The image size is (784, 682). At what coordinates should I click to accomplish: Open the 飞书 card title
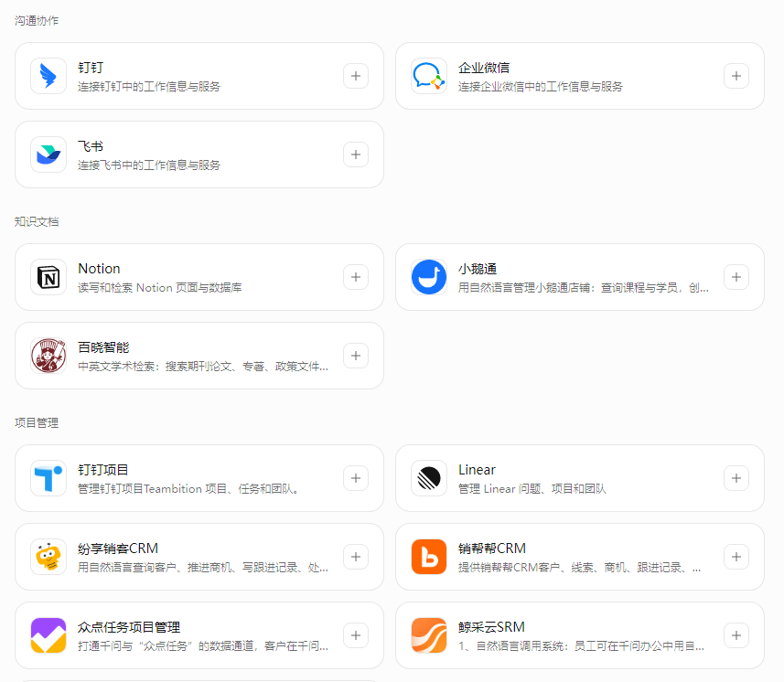click(91, 146)
